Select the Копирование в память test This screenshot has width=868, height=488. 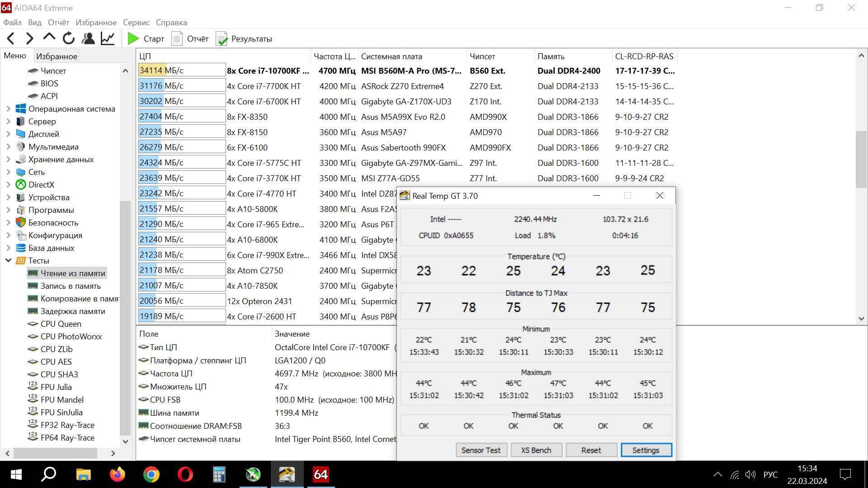73,299
